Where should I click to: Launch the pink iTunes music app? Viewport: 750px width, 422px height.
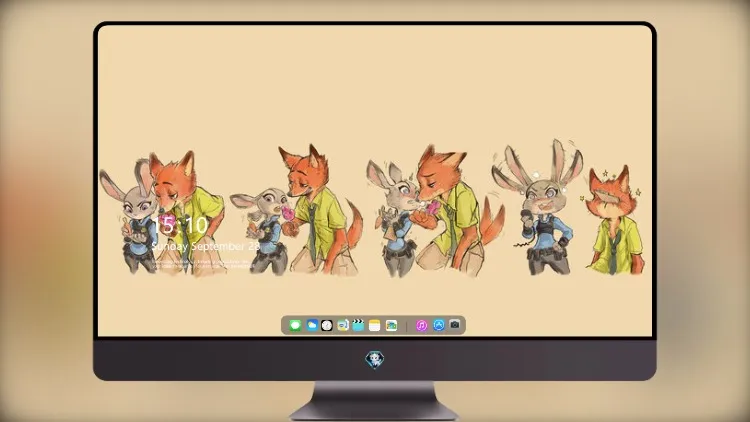click(421, 325)
